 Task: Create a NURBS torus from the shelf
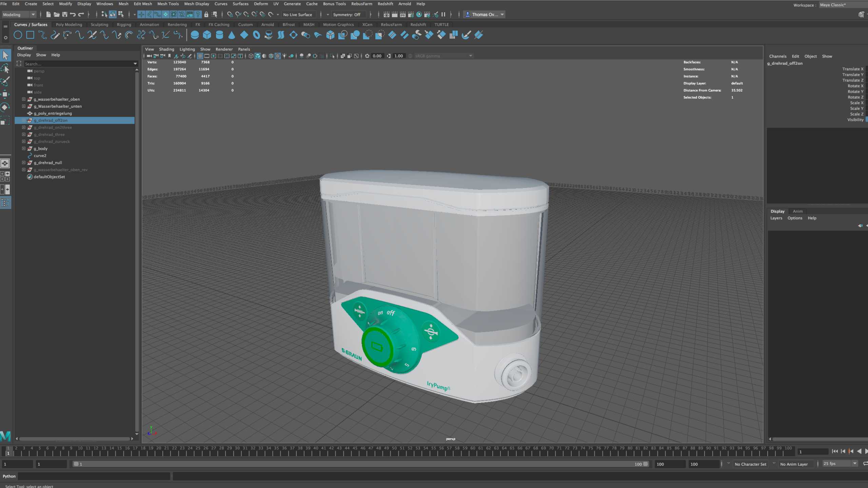256,35
